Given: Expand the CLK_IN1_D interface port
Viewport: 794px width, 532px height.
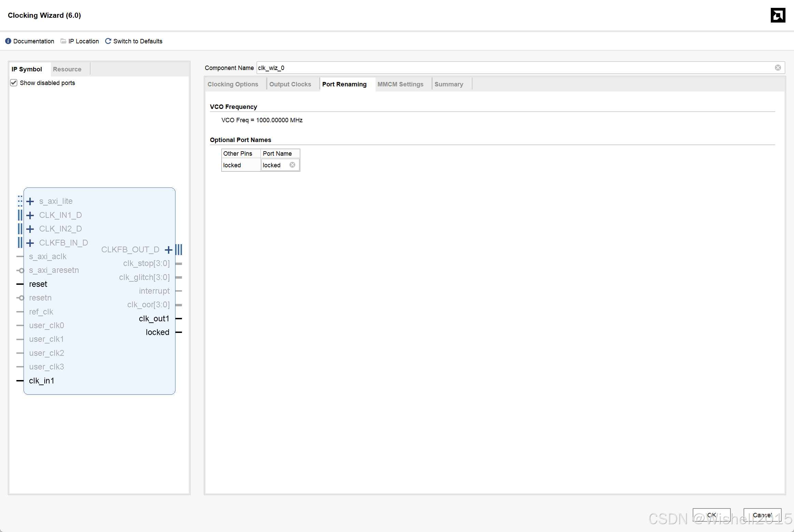Looking at the screenshot, I should 30,215.
